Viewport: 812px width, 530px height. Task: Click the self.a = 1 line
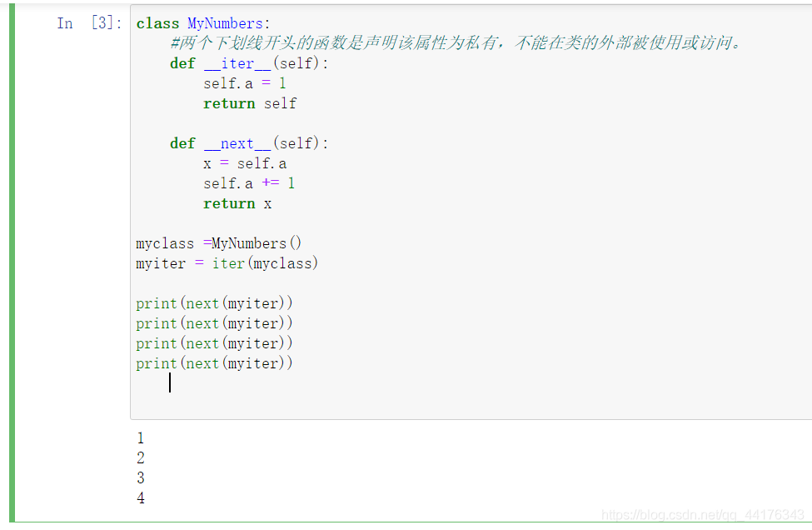click(x=244, y=83)
